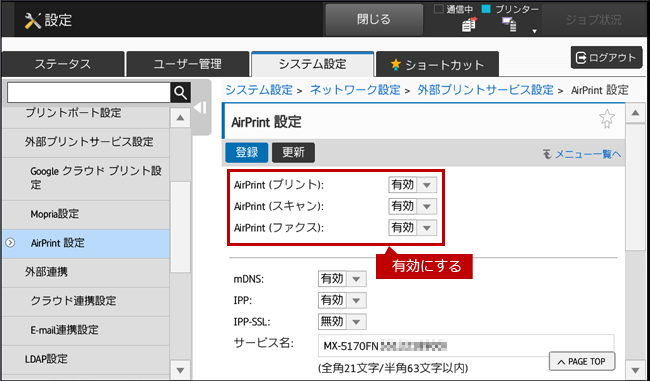This screenshot has width=650, height=381.
Task: Click the logout door icon
Action: 582,58
